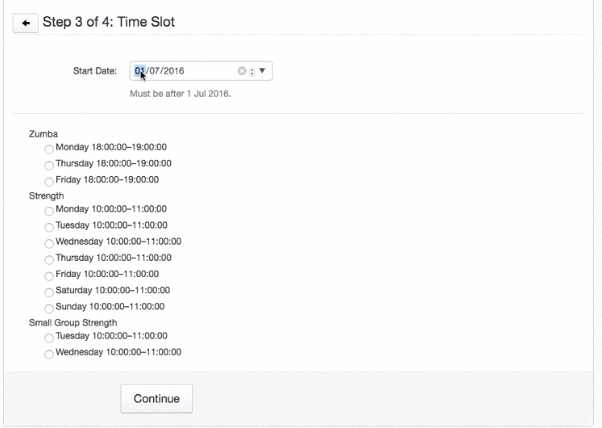Click the back arrow button
This screenshot has width=602, height=428.
pos(23,22)
